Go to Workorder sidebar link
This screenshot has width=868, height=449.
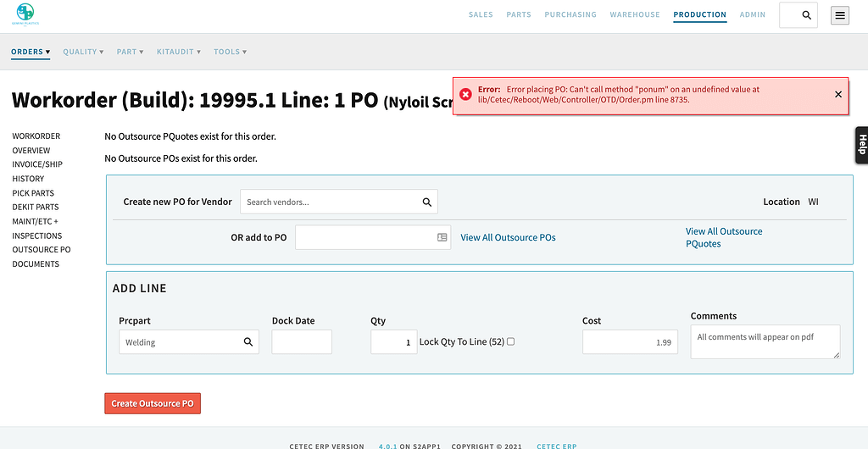(x=36, y=136)
